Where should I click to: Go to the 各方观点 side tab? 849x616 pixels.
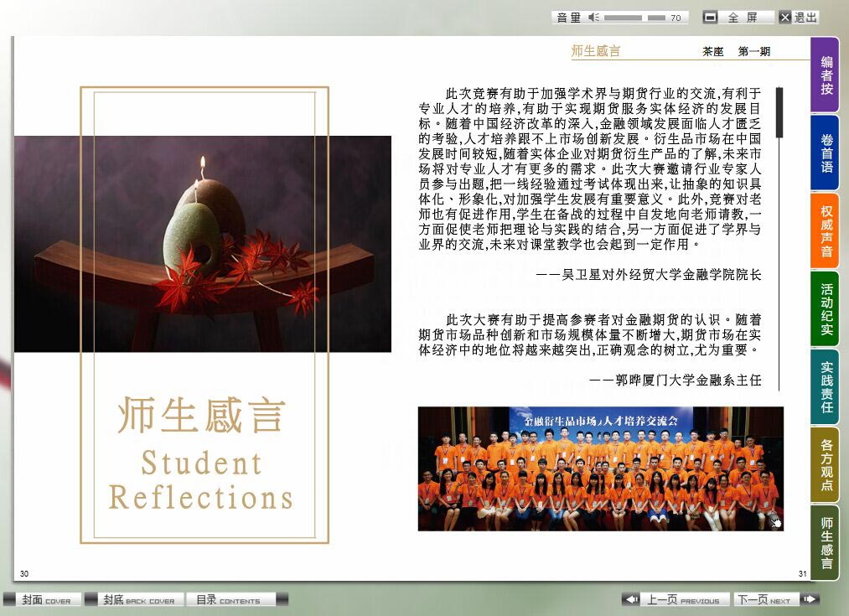click(x=826, y=464)
